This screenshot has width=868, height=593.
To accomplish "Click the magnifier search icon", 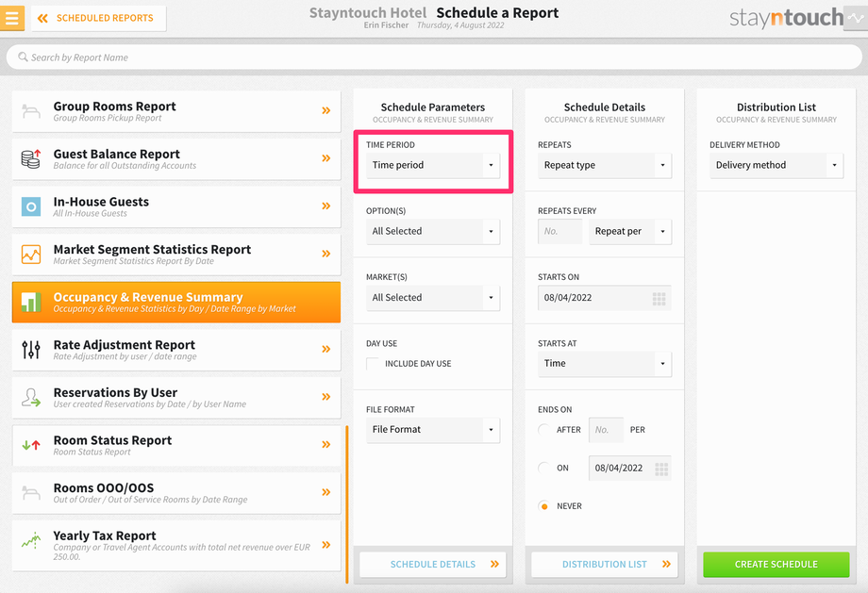I will click(x=23, y=57).
